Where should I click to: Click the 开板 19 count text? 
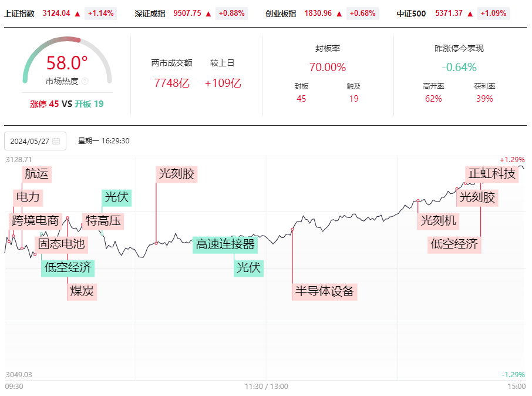(x=89, y=104)
